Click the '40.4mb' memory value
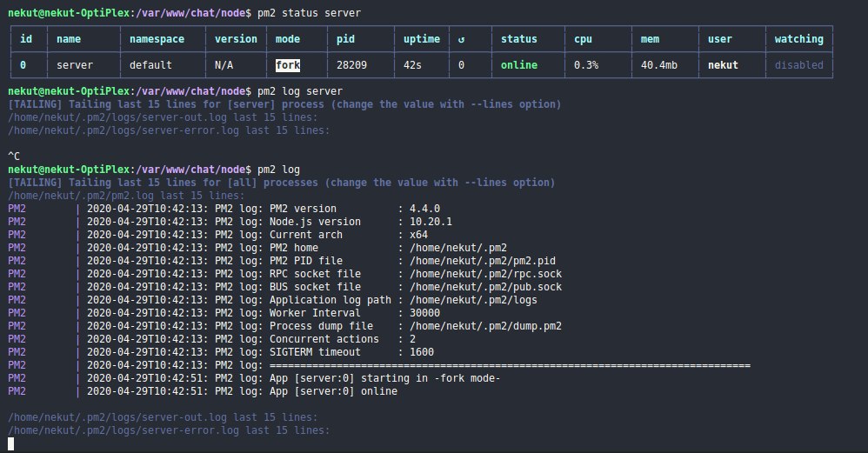Screen dimensions: 868x453 (659, 65)
